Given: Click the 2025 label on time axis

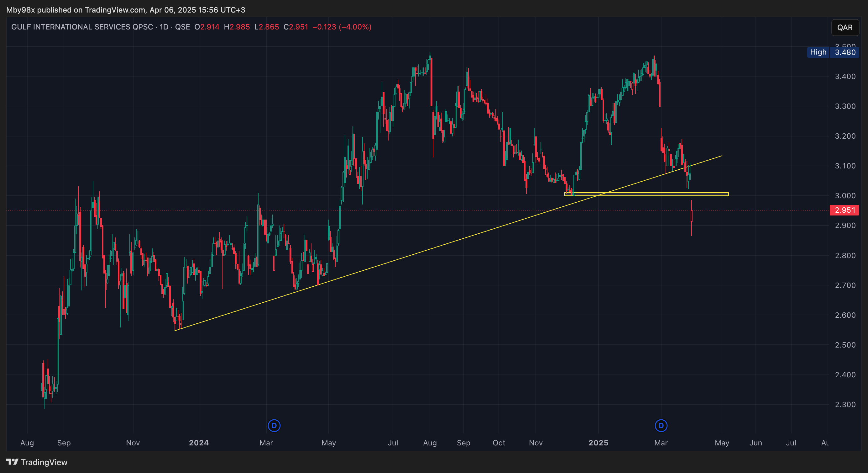Looking at the screenshot, I should coord(599,443).
